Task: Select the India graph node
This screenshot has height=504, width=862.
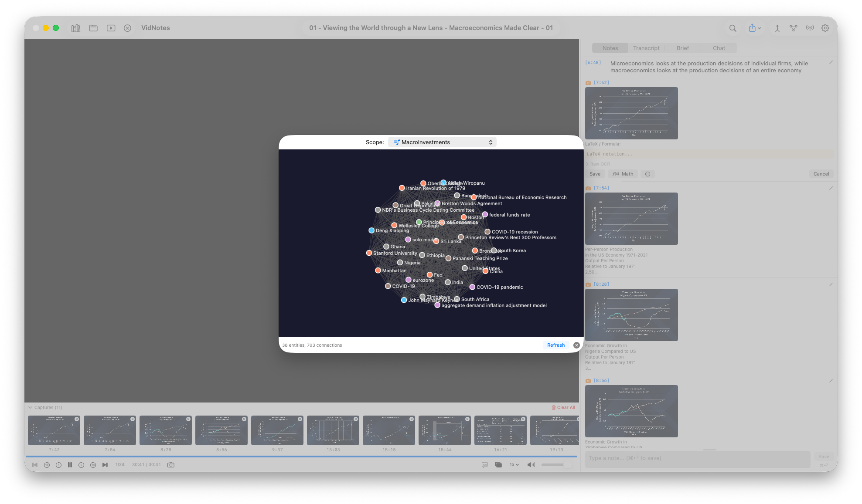Action: click(448, 282)
